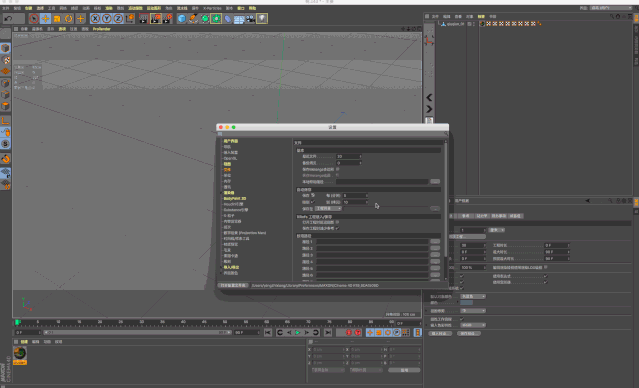639x388 pixels.
Task: Open the first menu in the menu bar
Action: (5, 8)
